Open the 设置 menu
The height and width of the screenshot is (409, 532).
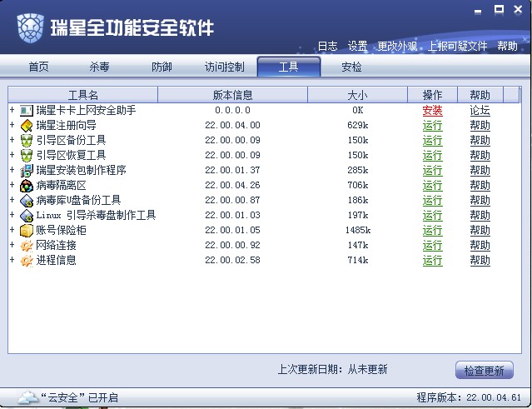coord(358,46)
